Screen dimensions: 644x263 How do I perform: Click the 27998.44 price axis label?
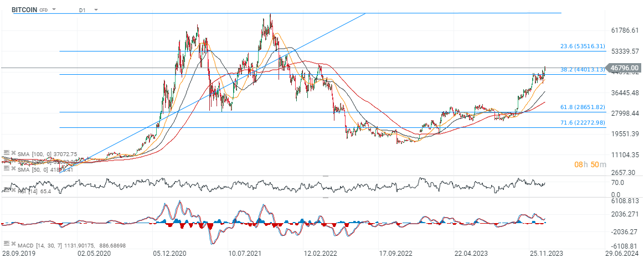pyautogui.click(x=625, y=114)
